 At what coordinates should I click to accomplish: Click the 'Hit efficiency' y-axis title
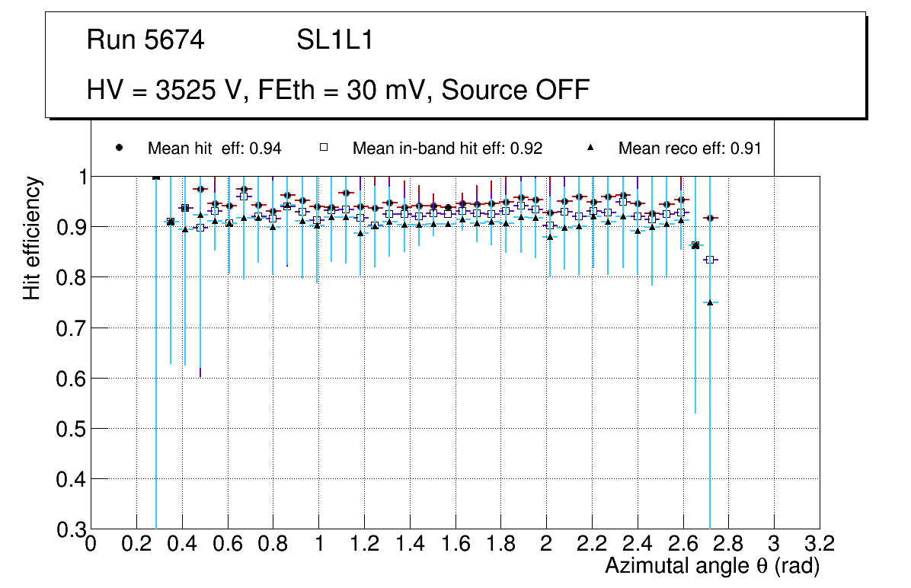(x=32, y=238)
